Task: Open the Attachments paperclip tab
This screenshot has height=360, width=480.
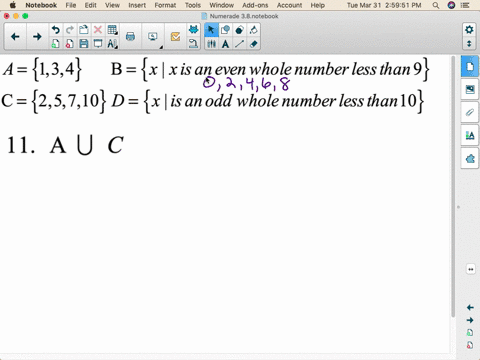Action: tap(470, 112)
